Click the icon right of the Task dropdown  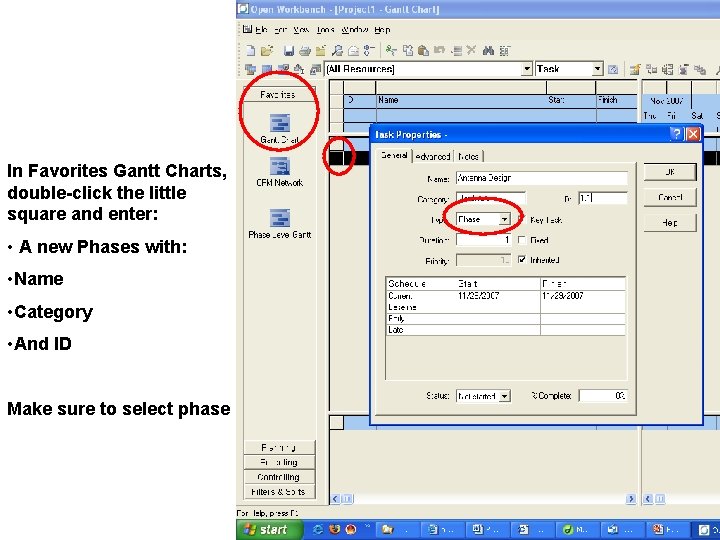pos(613,69)
